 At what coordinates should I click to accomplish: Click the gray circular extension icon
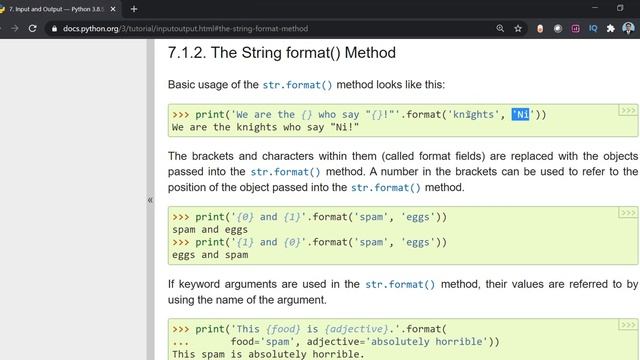558,29
